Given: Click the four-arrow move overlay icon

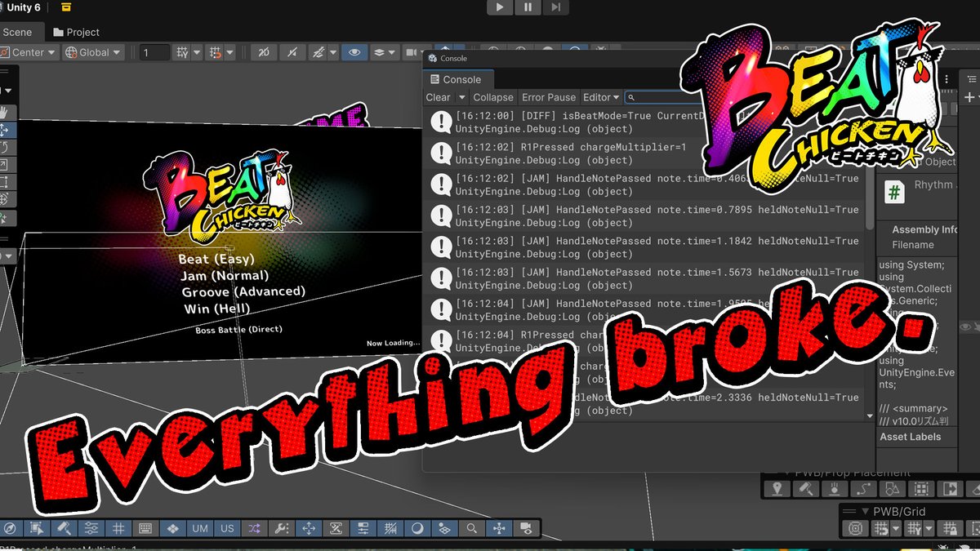Looking at the screenshot, I should coord(309,528).
